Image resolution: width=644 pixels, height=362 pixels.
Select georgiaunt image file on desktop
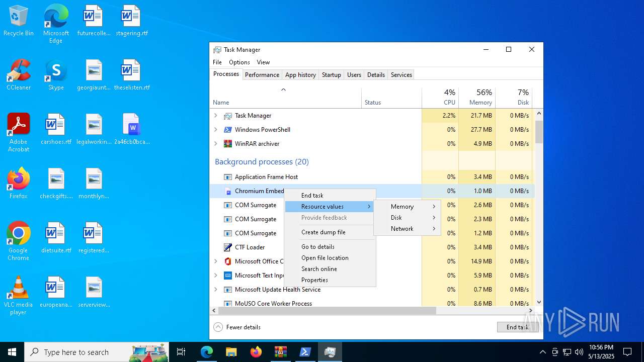94,75
